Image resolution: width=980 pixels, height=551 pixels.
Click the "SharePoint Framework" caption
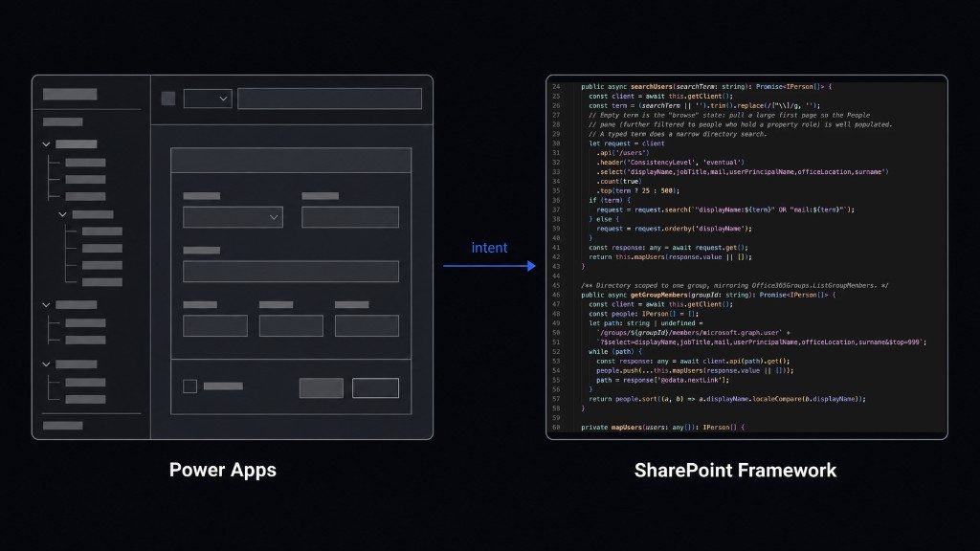click(x=735, y=471)
